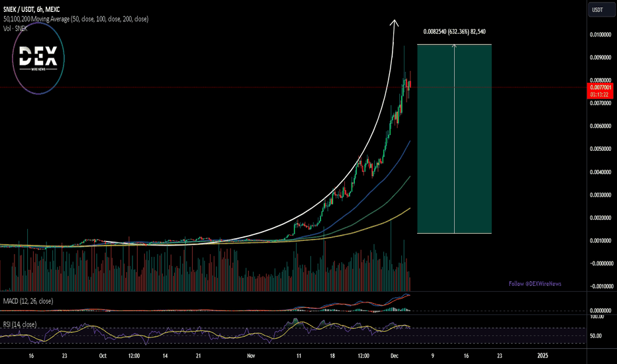Click price axis label 0.0010000
The image size is (617, 364).
point(600,240)
